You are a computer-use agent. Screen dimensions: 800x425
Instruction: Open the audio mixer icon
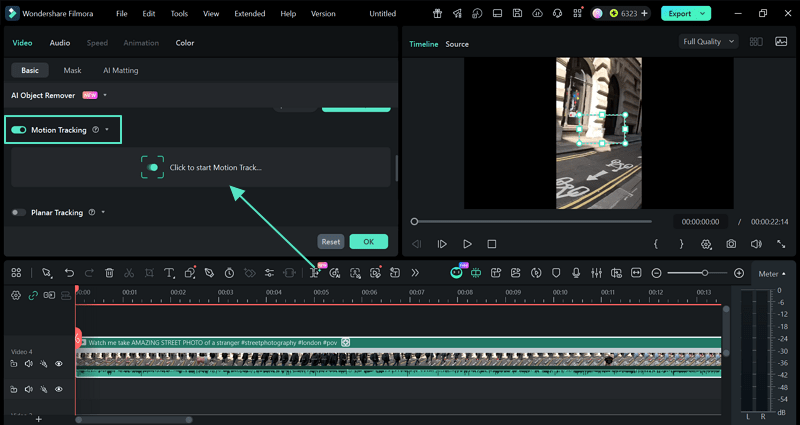[x=597, y=273]
